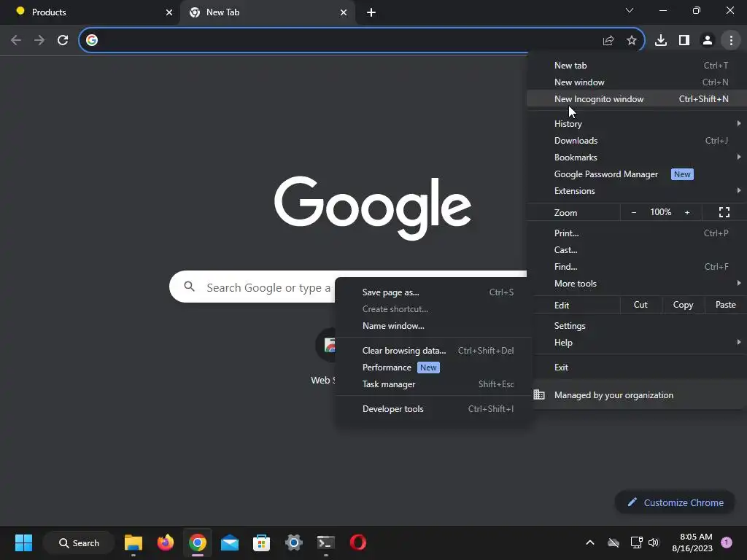Open the clock showing 8:05 AM

[692, 542]
